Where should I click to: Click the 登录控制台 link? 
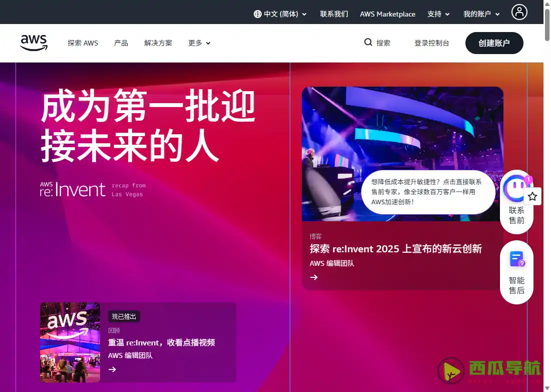[x=431, y=43]
